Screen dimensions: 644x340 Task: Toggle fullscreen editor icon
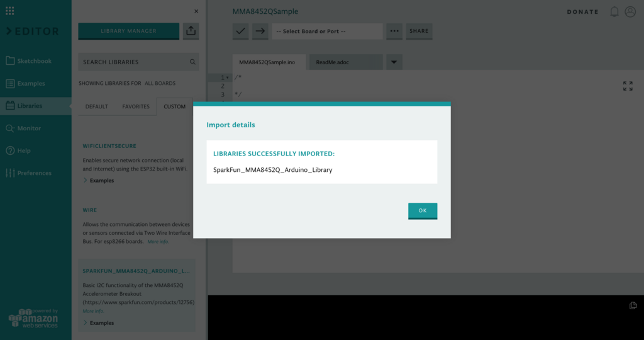pos(628,86)
